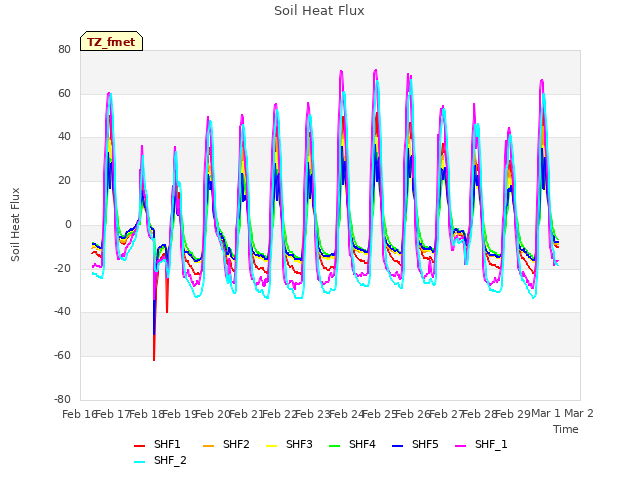
Task: Click the y-axis label 0
Action: [x=68, y=224]
